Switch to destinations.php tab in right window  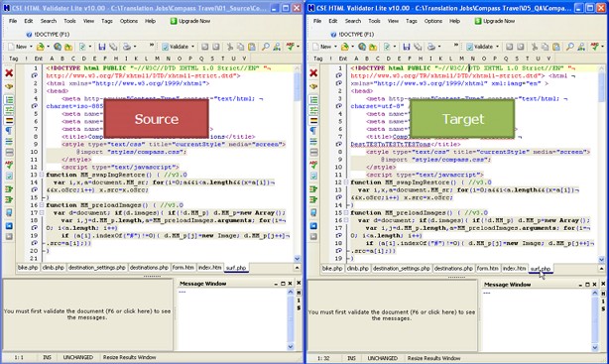click(453, 269)
